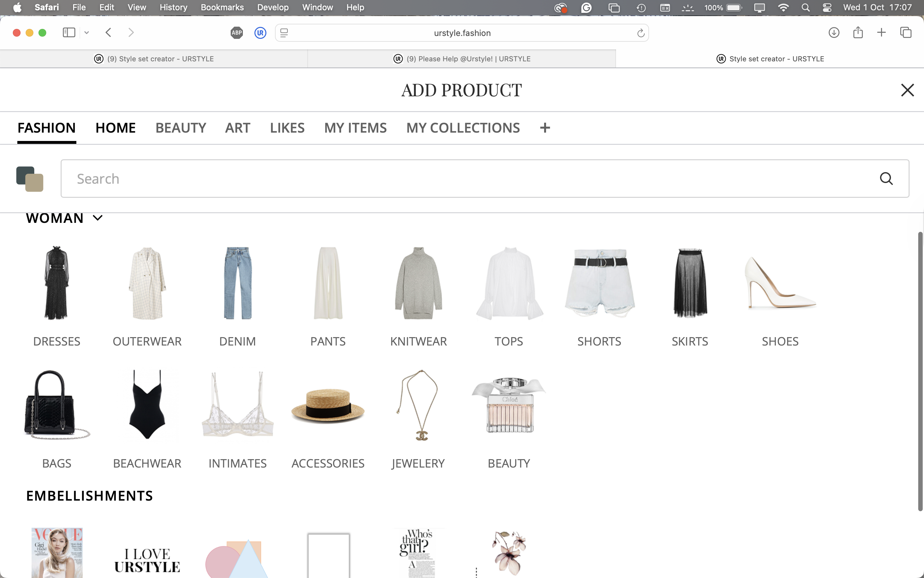Open Spotlight search in menu bar
The width and height of the screenshot is (924, 578).
coord(806,8)
